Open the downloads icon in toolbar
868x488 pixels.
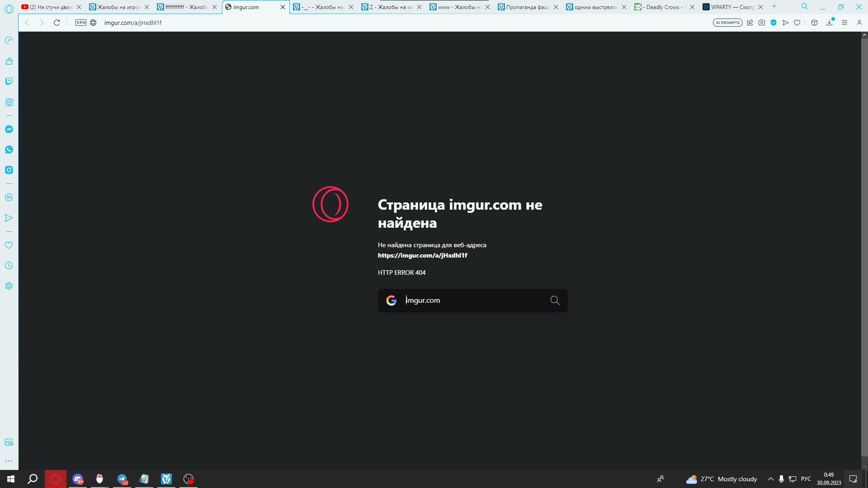click(829, 23)
